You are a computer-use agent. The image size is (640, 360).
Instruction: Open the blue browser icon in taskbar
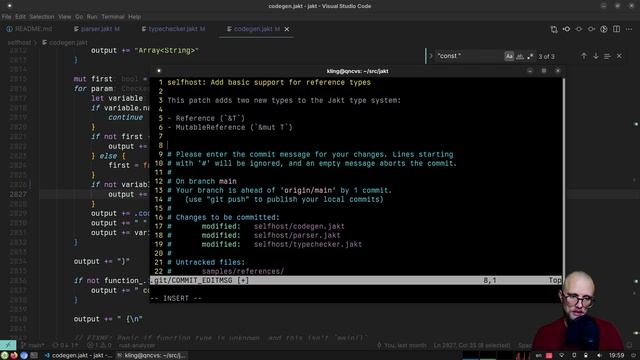tap(24, 356)
